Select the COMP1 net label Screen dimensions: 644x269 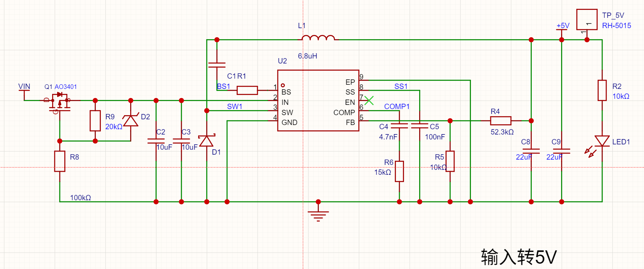[x=397, y=106]
